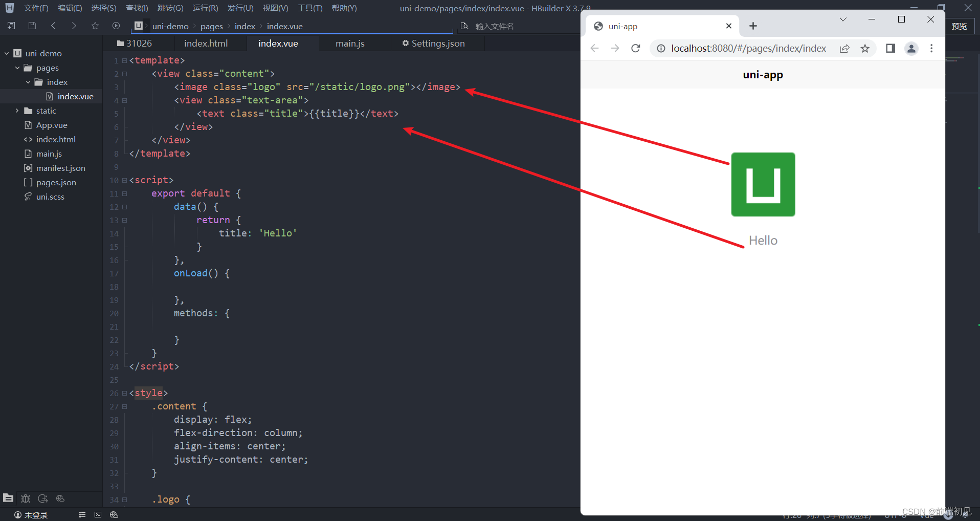
Task: Switch to the index.html editor tab
Action: (206, 44)
